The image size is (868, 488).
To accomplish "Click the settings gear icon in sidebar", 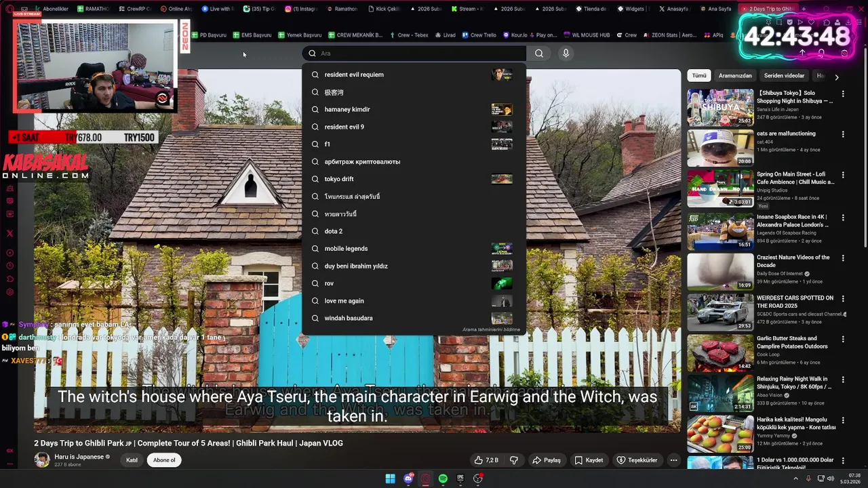I will tap(9, 292).
